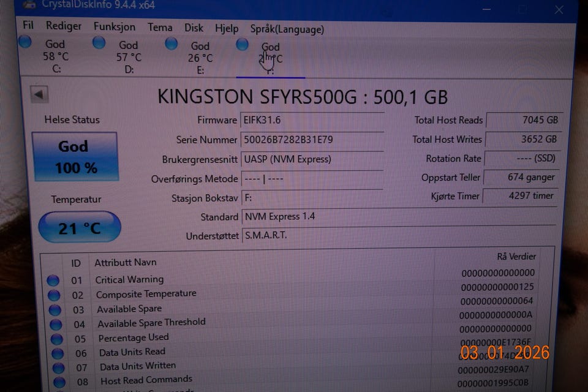This screenshot has height=392, width=588.
Task: Click the blue status orb for drive C:
Action: tap(25, 41)
